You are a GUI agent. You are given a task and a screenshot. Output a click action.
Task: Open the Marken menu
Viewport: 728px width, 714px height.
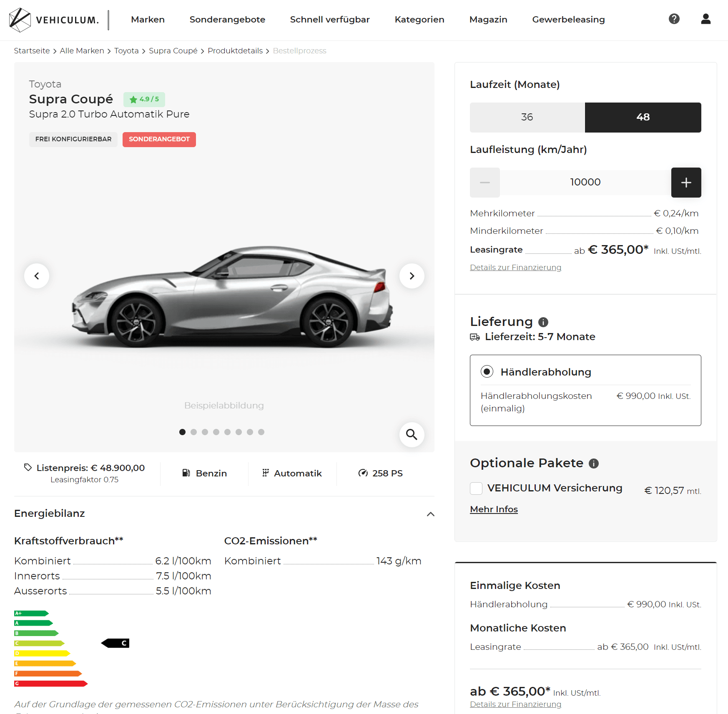(x=148, y=20)
